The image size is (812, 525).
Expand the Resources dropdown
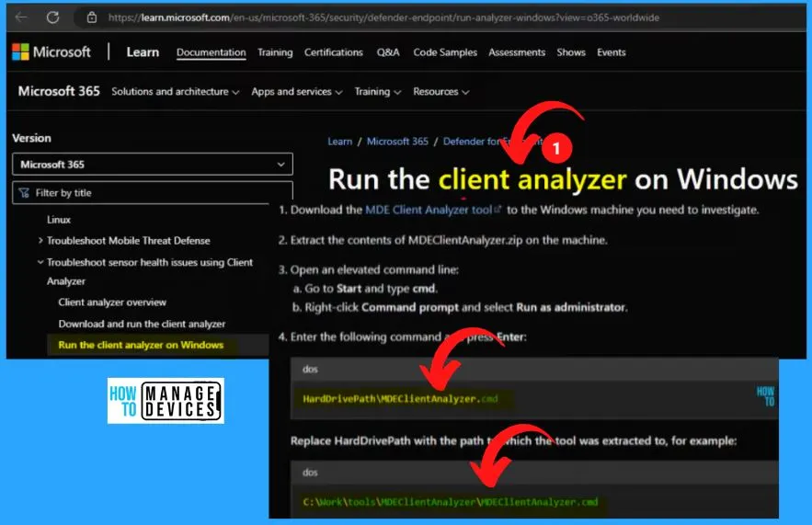point(440,92)
